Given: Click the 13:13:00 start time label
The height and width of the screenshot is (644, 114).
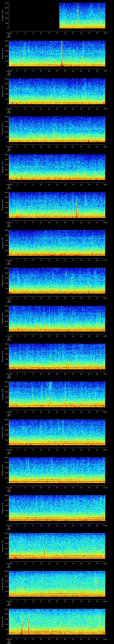Looking at the screenshot, I should (x=9, y=374).
